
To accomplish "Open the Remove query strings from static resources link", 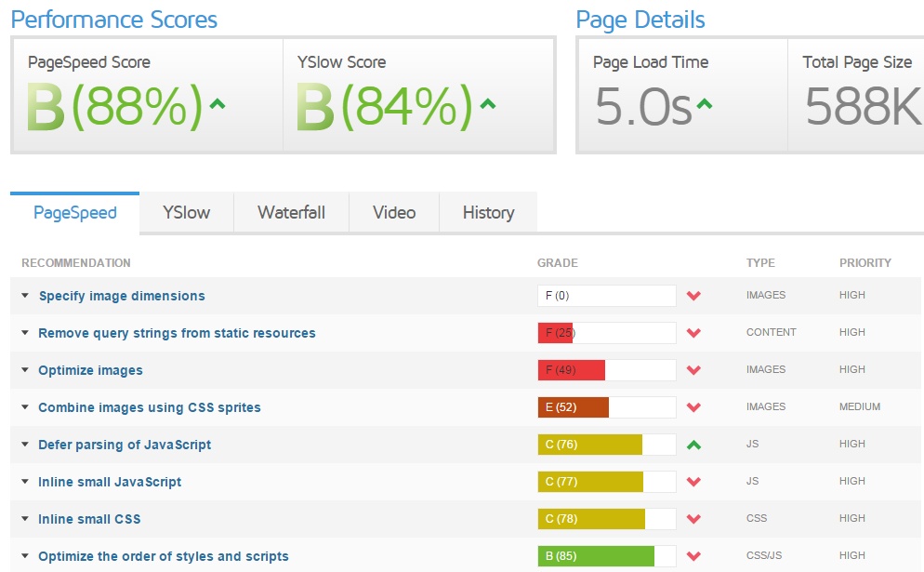I will (177, 333).
